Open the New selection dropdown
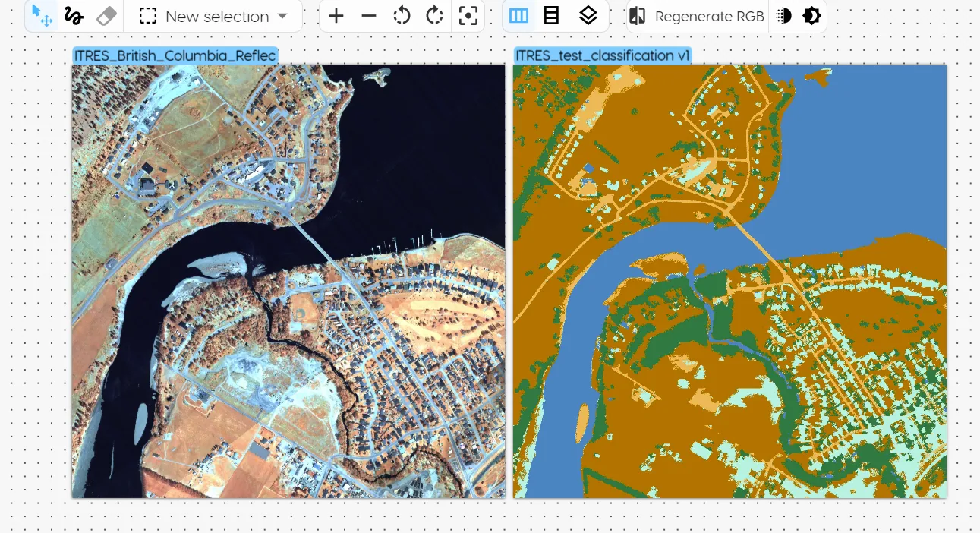 coord(282,16)
